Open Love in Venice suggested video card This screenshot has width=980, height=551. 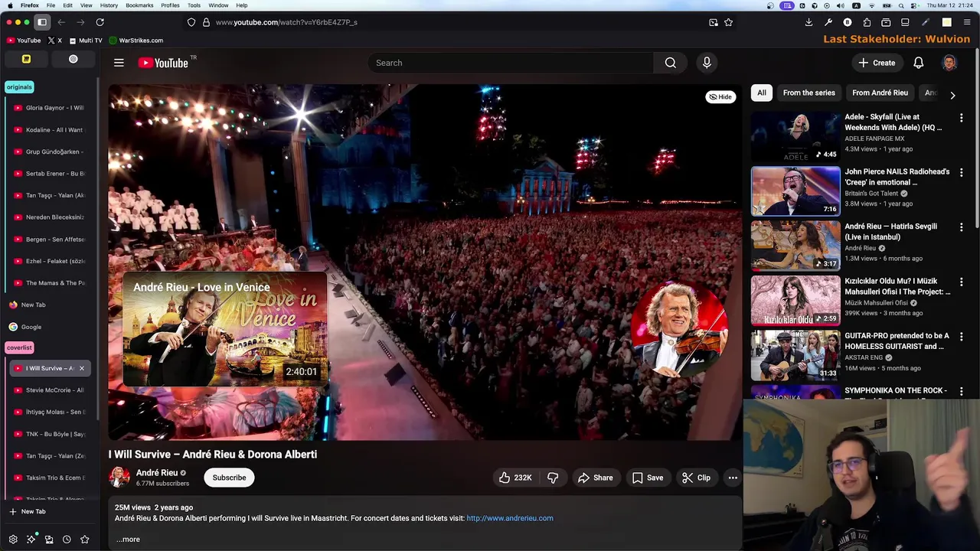(x=224, y=329)
